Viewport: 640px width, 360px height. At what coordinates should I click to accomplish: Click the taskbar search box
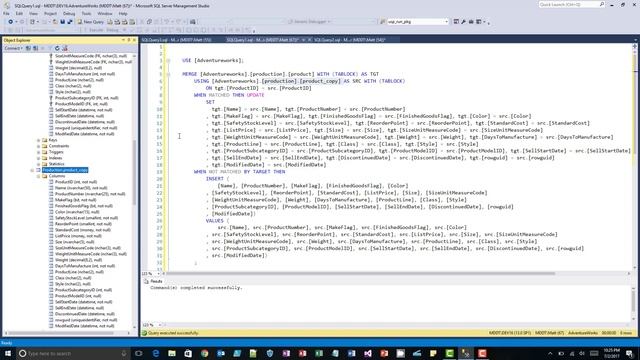[x=73, y=353]
